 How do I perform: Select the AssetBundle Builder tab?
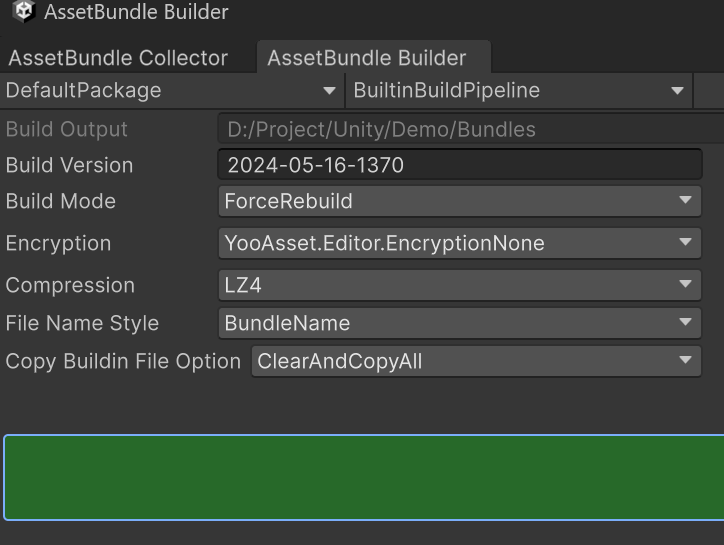tap(366, 58)
